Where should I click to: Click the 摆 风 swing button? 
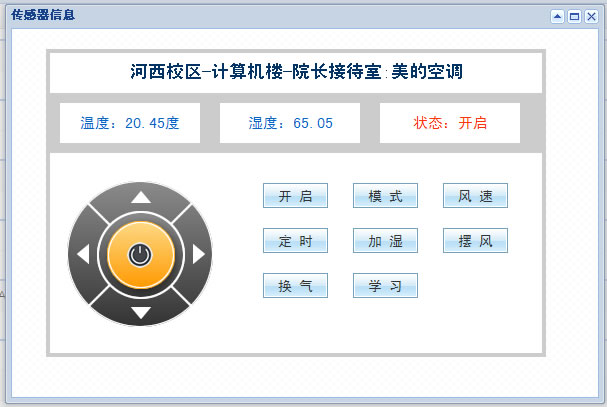coord(475,240)
